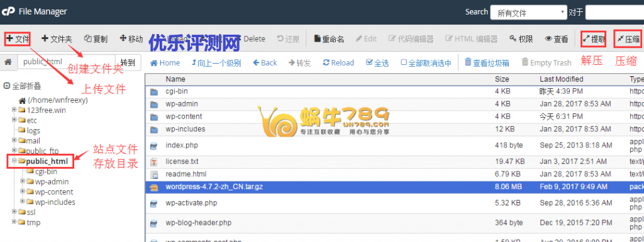Click the 文件 upload file button

pyautogui.click(x=18, y=39)
